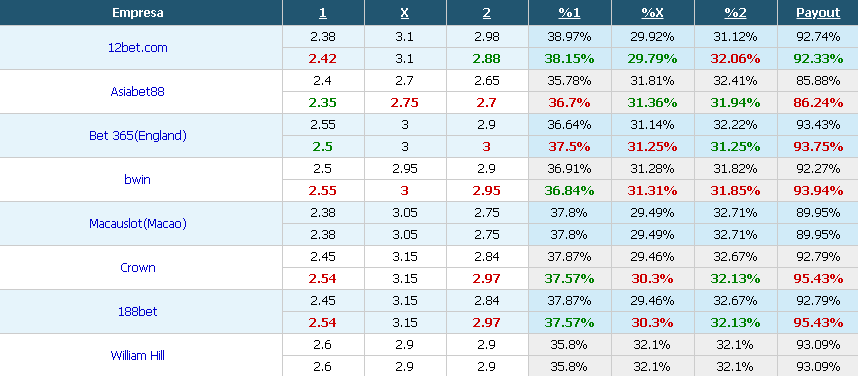Open the Bet 365(England) link
Screen dimensions: 858x376
click(x=137, y=136)
